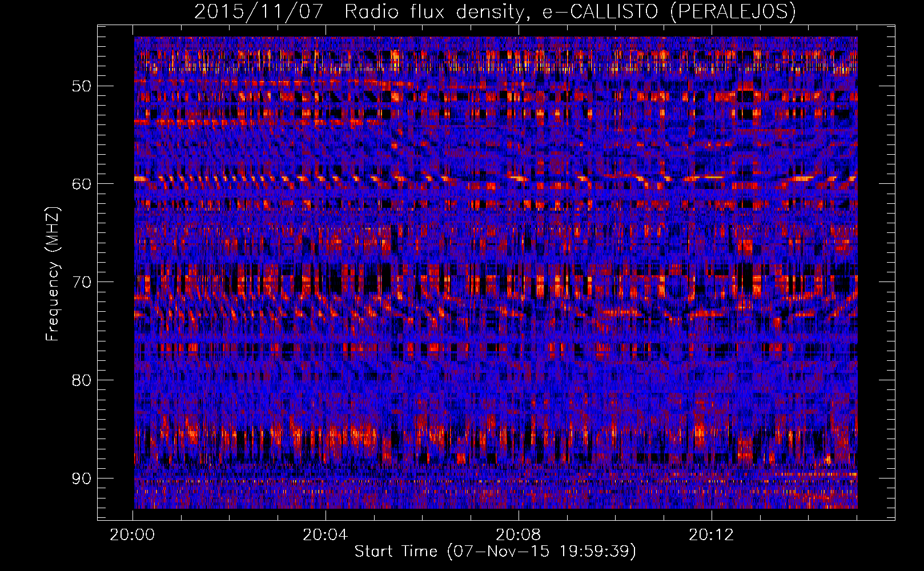Viewport: 924px width, 571px height.
Task: Select the 50 frequency tick label
Action: click(x=81, y=86)
